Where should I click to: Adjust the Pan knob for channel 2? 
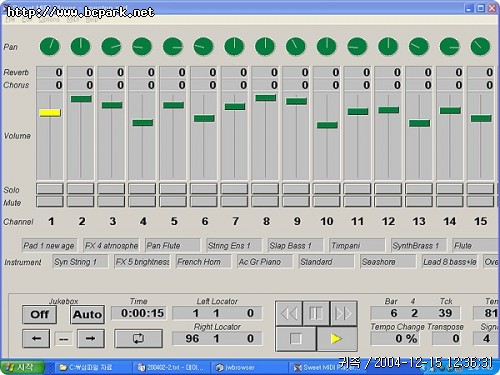(80, 46)
